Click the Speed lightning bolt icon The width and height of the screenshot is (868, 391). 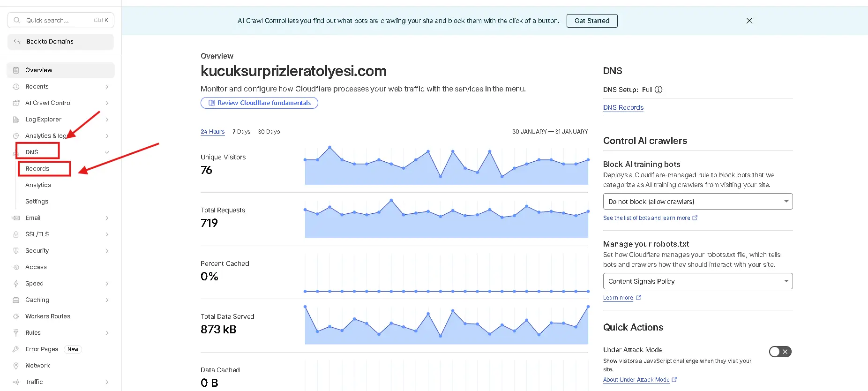(x=16, y=284)
